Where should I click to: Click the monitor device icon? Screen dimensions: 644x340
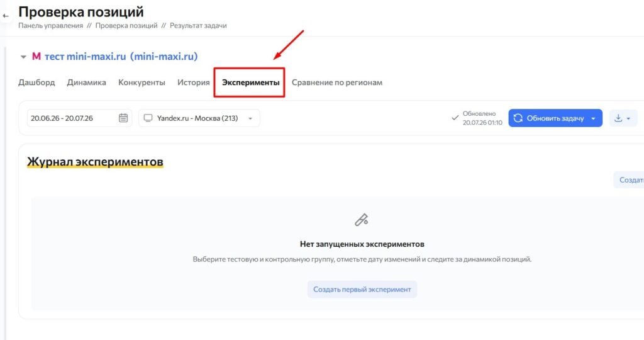[148, 118]
